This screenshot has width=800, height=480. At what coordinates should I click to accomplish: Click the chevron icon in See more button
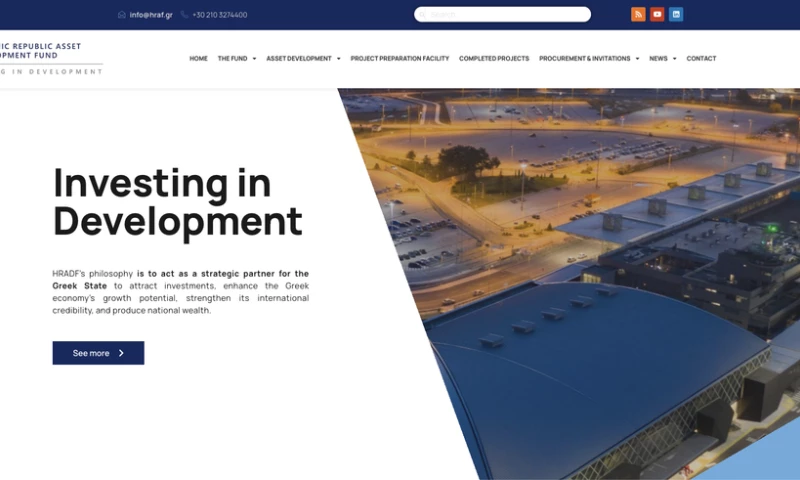(x=121, y=353)
